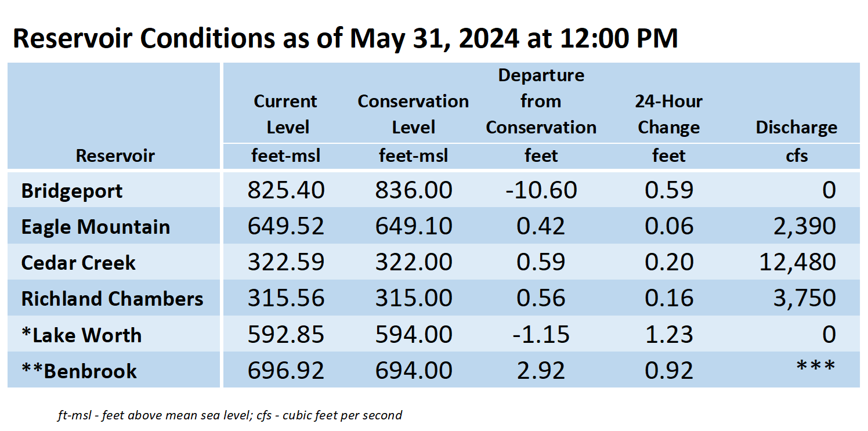Click Bridgeport current level 825.40
868x431 pixels.
[x=286, y=190]
